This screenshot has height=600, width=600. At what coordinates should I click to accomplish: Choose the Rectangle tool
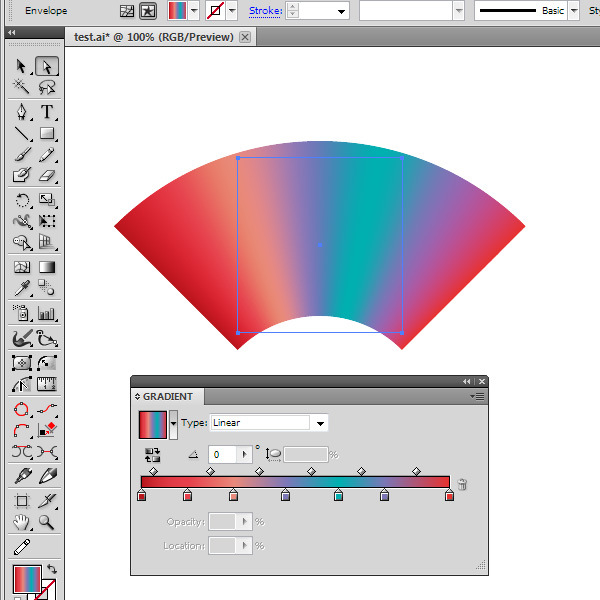coord(46,133)
